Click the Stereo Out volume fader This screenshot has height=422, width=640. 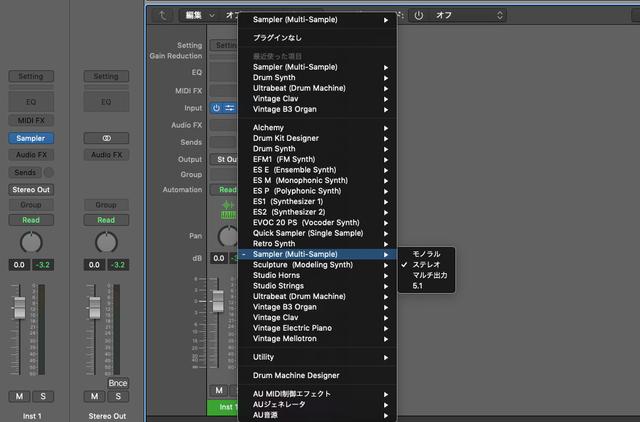(x=95, y=308)
